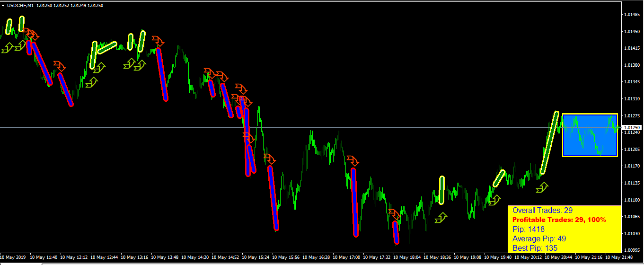Select the red sell arrow above the 13:16 red line

[x=158, y=41]
